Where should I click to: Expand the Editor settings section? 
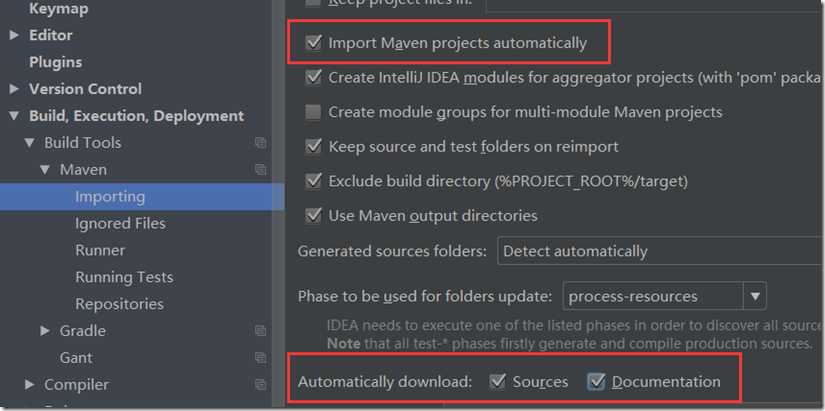pos(14,35)
